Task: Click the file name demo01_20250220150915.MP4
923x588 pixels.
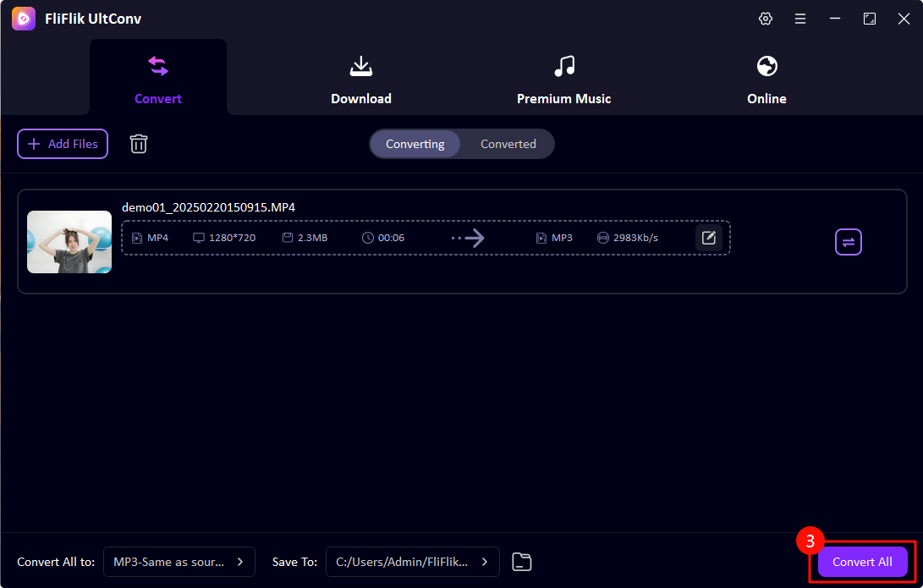Action: (208, 207)
